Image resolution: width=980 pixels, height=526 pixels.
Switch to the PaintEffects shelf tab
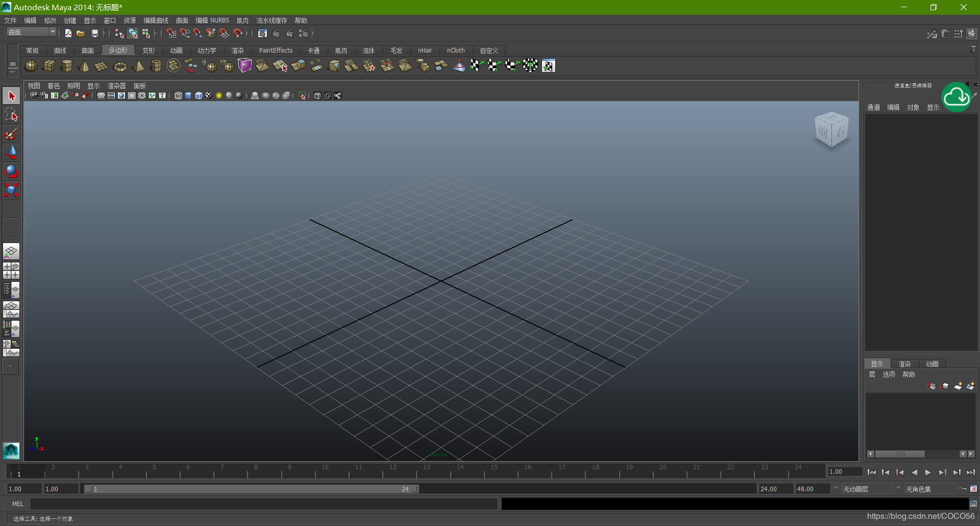click(276, 50)
